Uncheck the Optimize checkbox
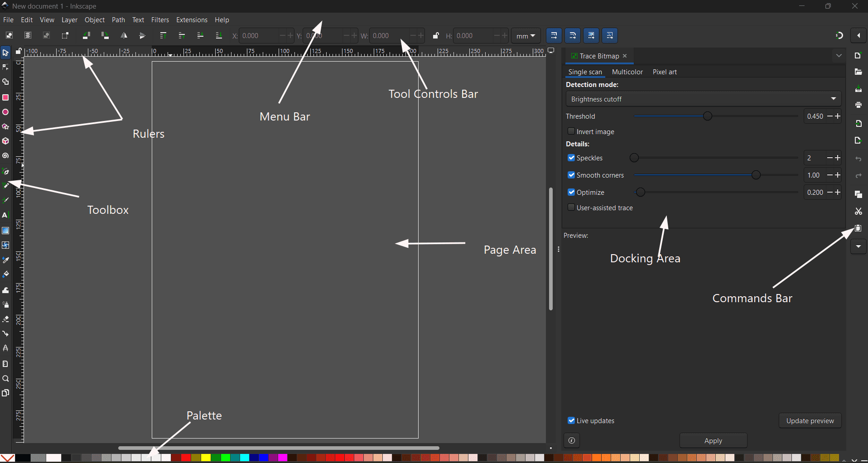Image resolution: width=868 pixels, height=463 pixels. coord(571,192)
